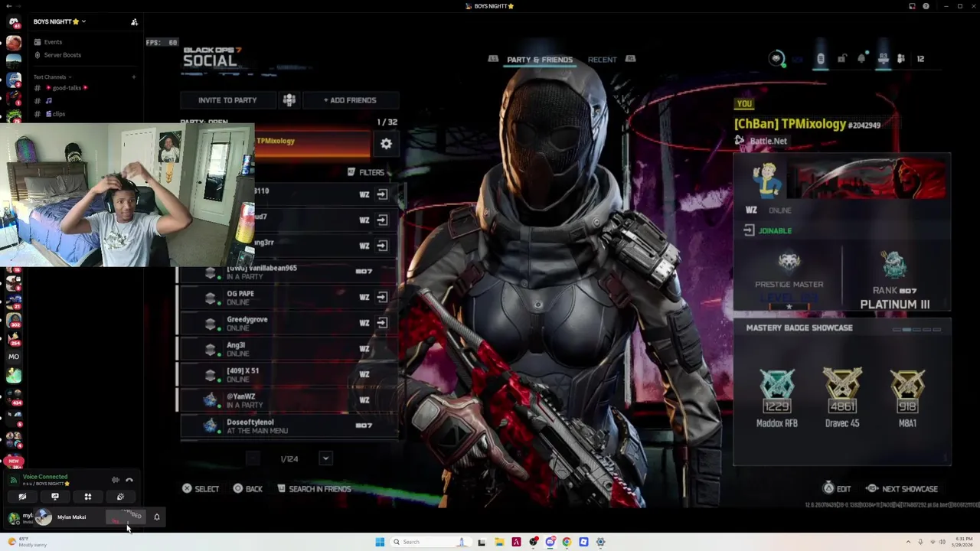This screenshot has height=551, width=980.
Task: Toggle the camera in the voice panel
Action: pyautogui.click(x=22, y=497)
